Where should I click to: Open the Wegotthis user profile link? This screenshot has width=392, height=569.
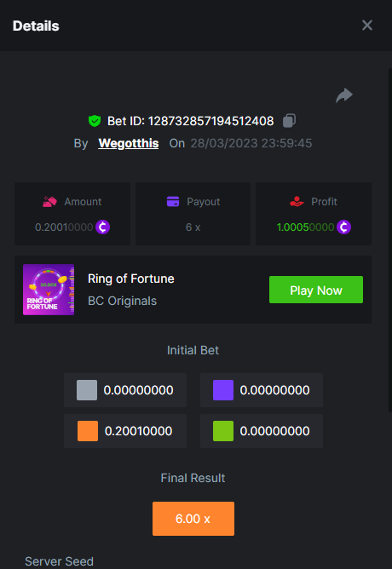pyautogui.click(x=129, y=143)
